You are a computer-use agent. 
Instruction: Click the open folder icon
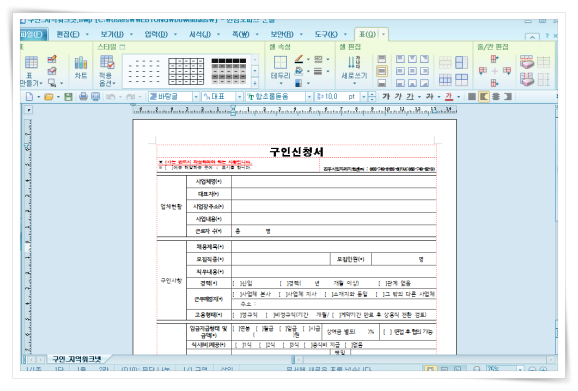click(x=49, y=97)
